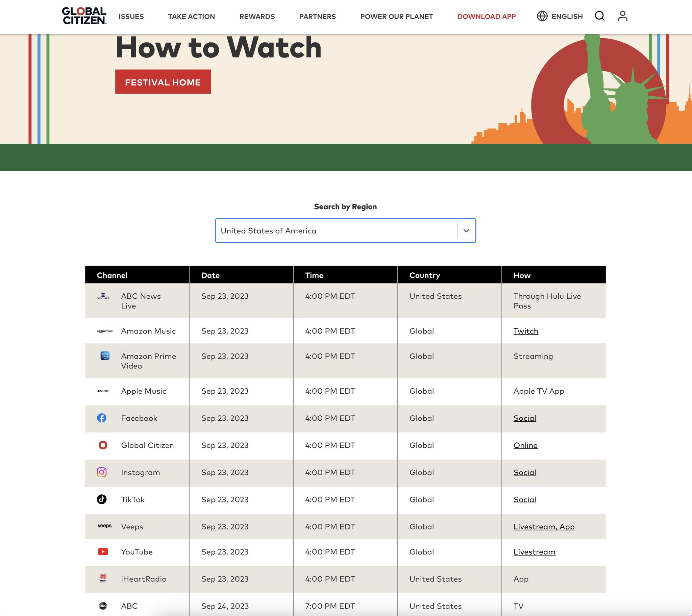Viewport: 692px width, 616px height.
Task: Click the DOWNLOAD APP link
Action: tap(486, 16)
